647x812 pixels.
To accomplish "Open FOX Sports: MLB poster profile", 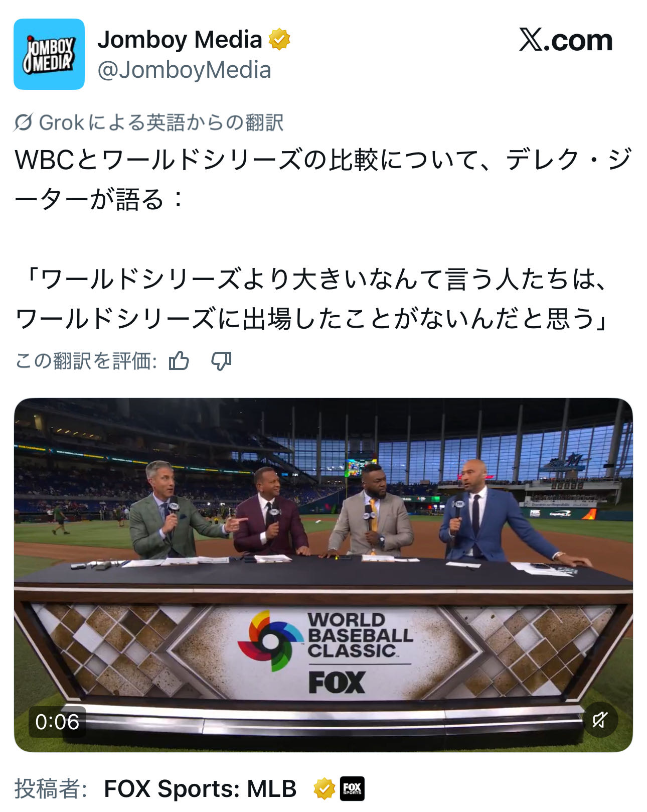I will pos(200,788).
